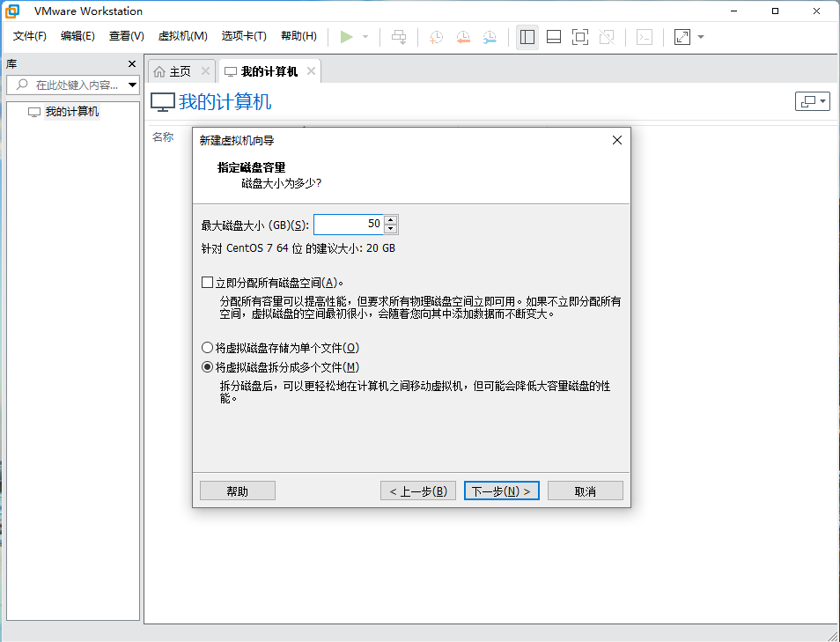Expand the library search filter dropdown

pos(132,85)
